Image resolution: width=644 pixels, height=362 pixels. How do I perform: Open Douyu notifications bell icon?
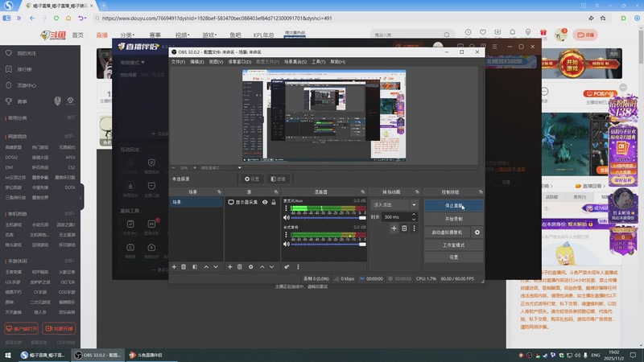click(512, 32)
